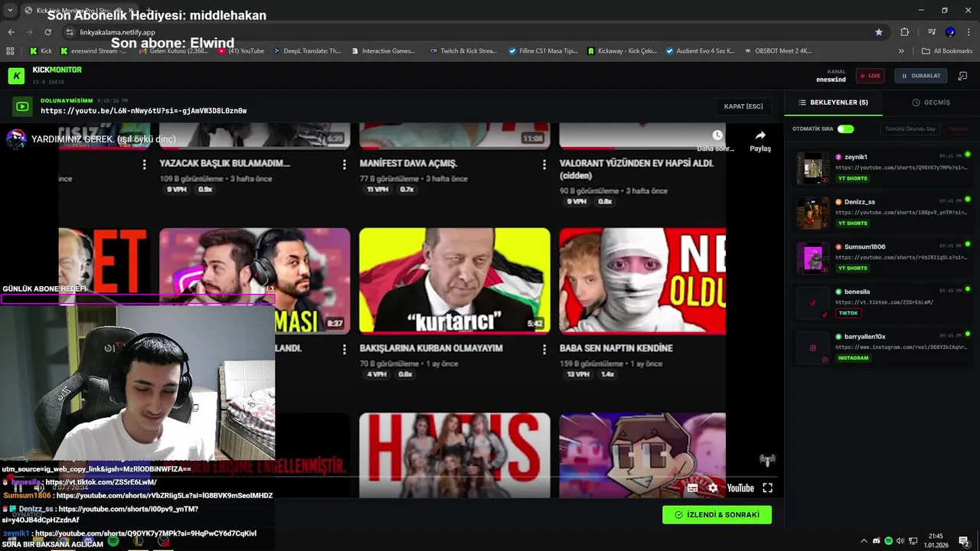Open the (41) YouTube bookmark
The width and height of the screenshot is (980, 551).
point(241,51)
